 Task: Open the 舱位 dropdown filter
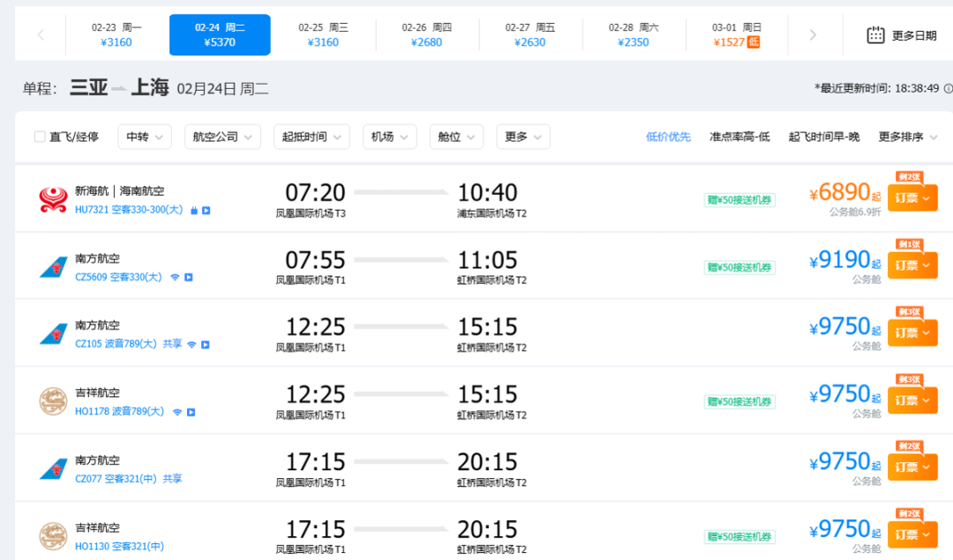coord(456,137)
